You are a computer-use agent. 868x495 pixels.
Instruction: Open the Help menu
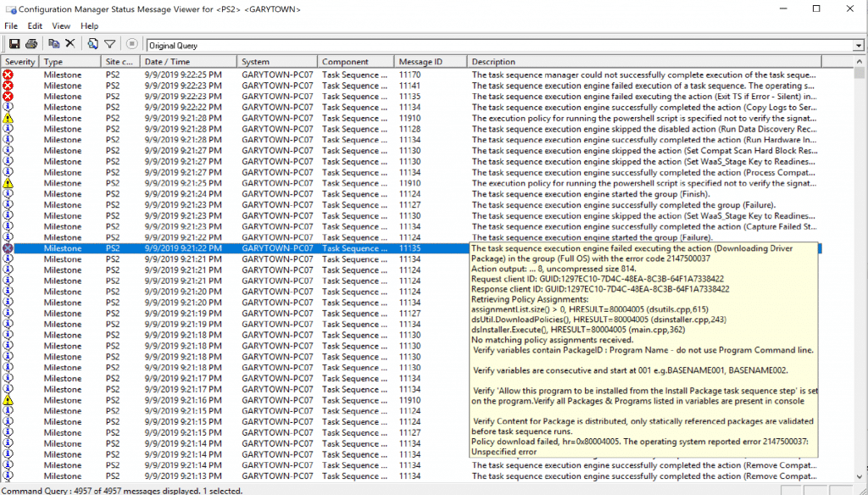(x=90, y=26)
